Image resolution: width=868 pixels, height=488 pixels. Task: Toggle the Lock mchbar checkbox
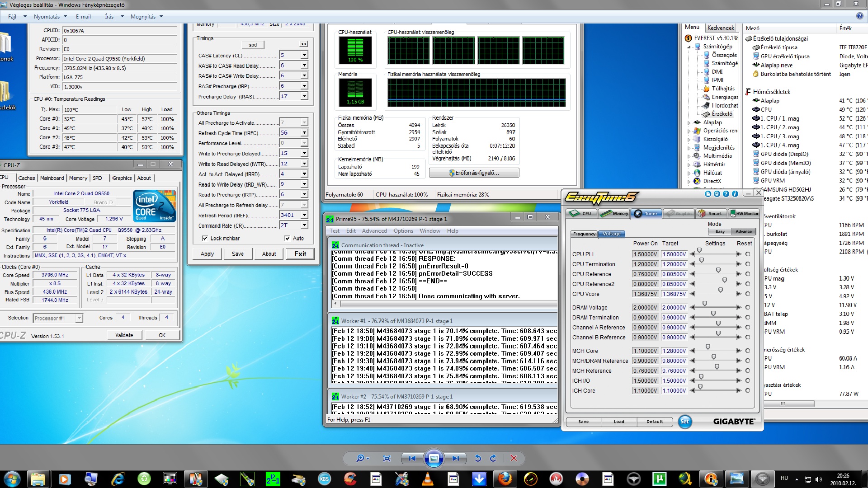click(205, 238)
